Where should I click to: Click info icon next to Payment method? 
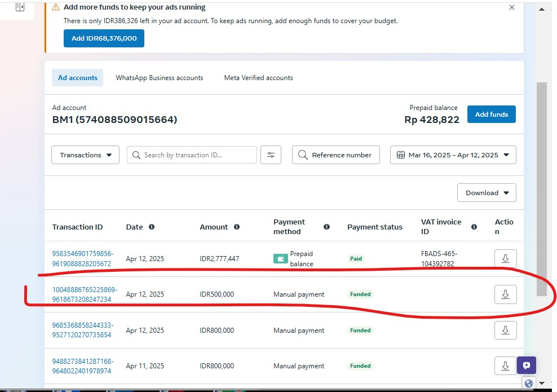(326, 227)
